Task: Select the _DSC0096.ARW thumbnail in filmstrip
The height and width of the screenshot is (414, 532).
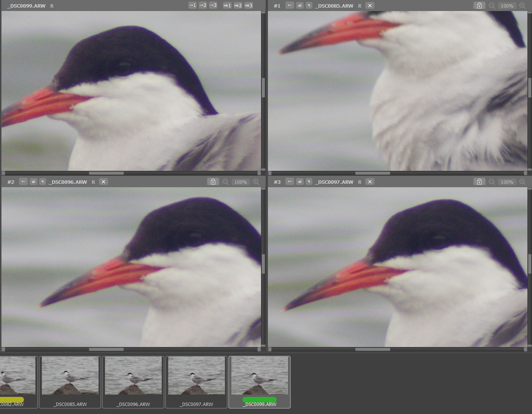Action: (x=133, y=381)
